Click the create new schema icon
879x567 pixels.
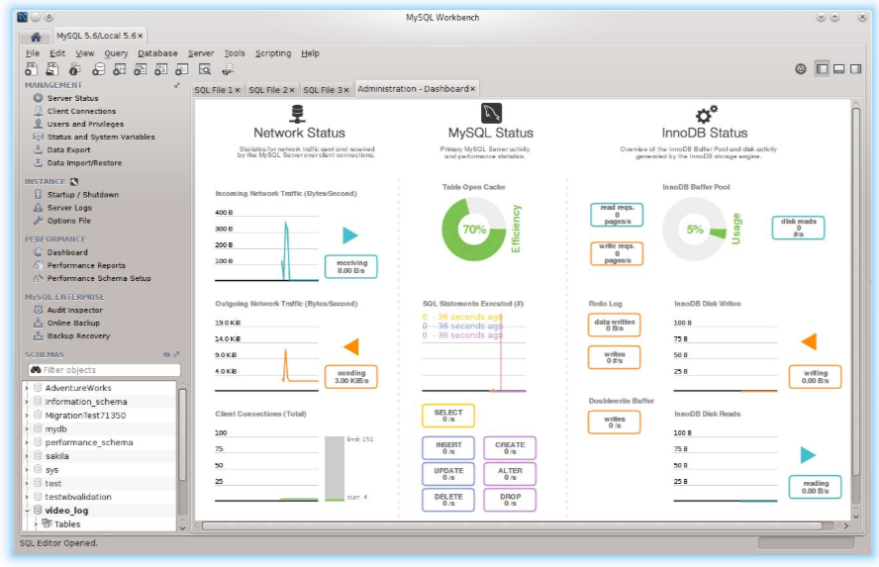pyautogui.click(x=99, y=69)
